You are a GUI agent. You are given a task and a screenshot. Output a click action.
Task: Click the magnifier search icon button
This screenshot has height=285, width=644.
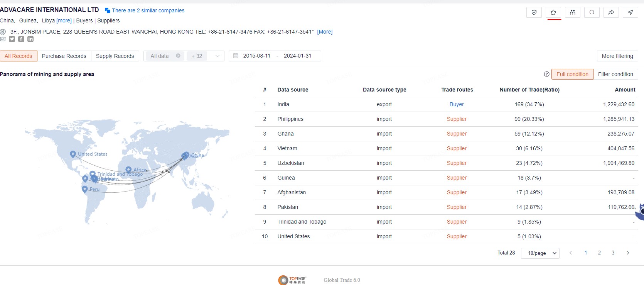tap(592, 12)
